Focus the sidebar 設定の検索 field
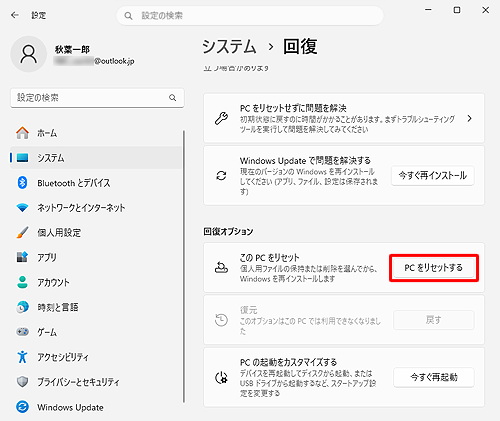Screen dimensions: 500x421 coord(97,98)
